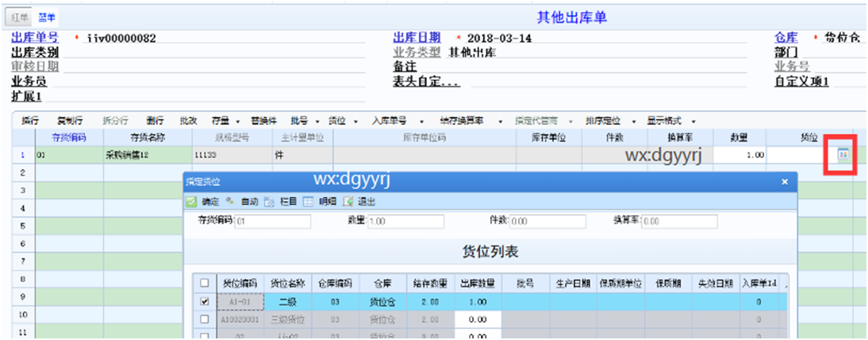Click the 栏目 columns icon in the dialog toolbar
Image resolution: width=868 pixels, height=340 pixels.
click(270, 202)
